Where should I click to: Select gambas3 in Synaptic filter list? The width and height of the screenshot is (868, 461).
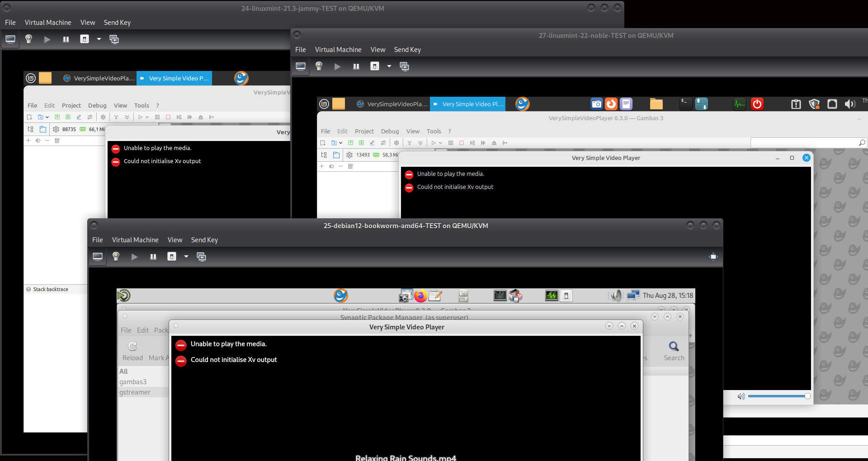pyautogui.click(x=133, y=382)
